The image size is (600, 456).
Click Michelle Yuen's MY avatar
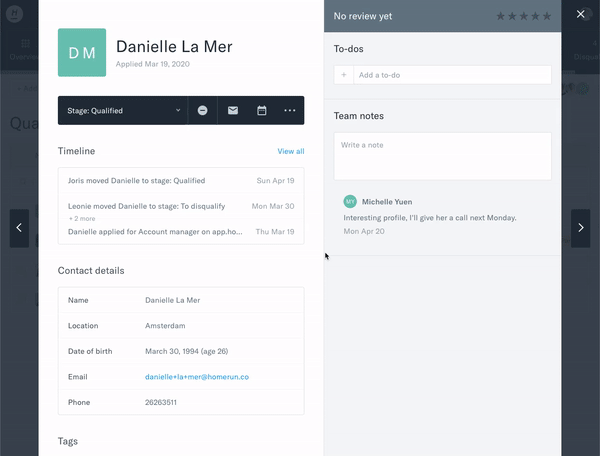tap(350, 202)
